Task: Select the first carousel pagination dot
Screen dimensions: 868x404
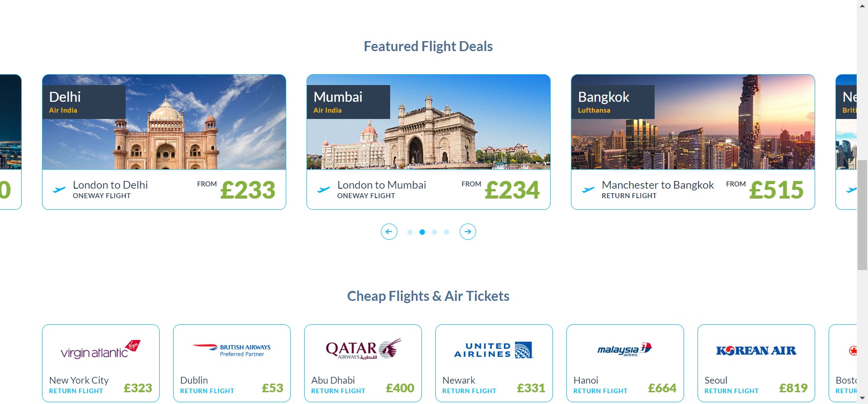Action: pos(410,232)
